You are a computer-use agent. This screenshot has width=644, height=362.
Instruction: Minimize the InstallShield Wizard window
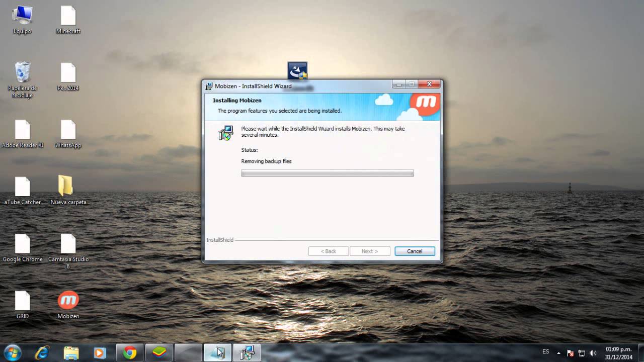coord(399,84)
